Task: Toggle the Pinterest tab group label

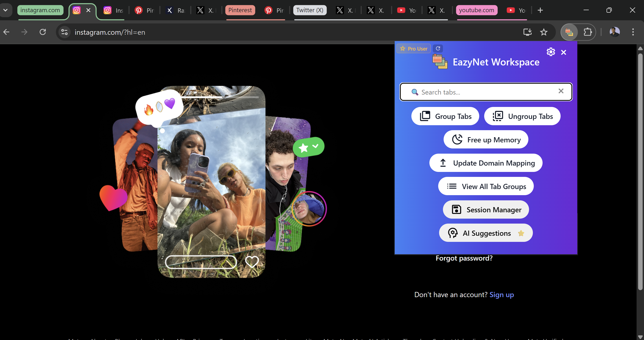Action: (x=240, y=10)
